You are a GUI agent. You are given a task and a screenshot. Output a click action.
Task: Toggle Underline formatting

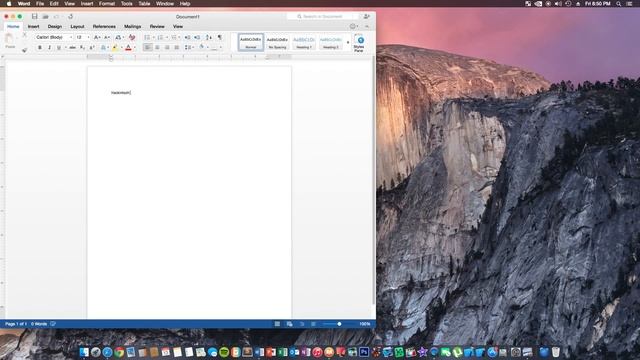click(59, 48)
